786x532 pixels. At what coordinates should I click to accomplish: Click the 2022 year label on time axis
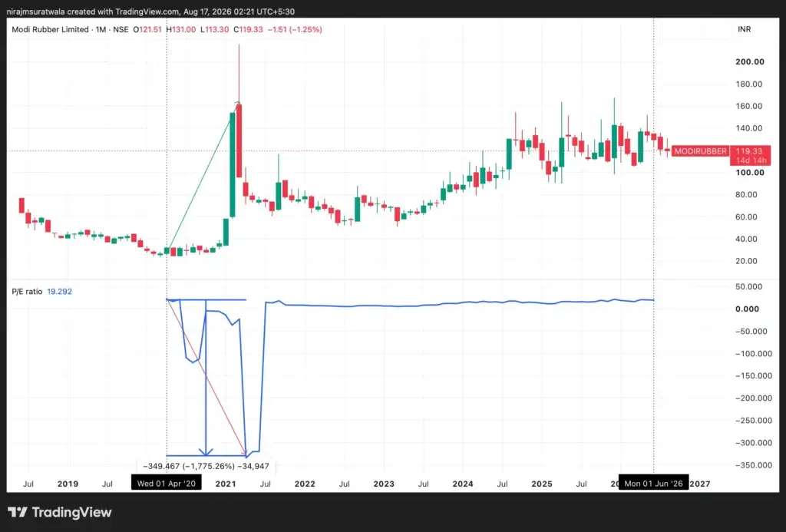point(305,484)
